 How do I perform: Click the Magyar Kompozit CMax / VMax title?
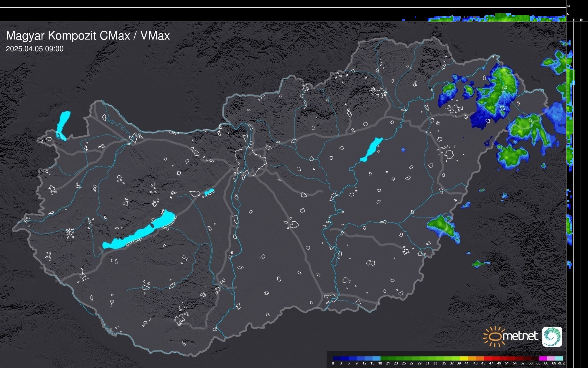(x=88, y=36)
